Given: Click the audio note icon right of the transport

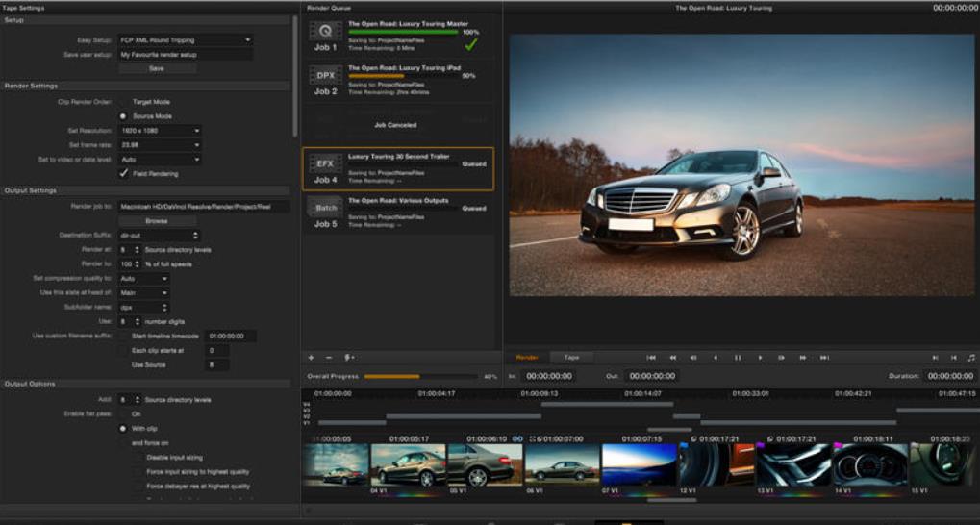Looking at the screenshot, I should [970, 358].
